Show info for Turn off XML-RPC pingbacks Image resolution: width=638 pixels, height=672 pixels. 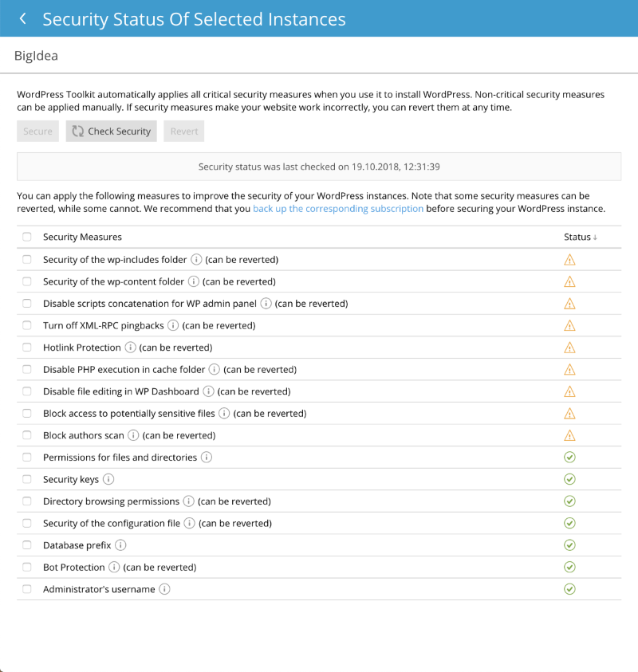click(x=173, y=325)
